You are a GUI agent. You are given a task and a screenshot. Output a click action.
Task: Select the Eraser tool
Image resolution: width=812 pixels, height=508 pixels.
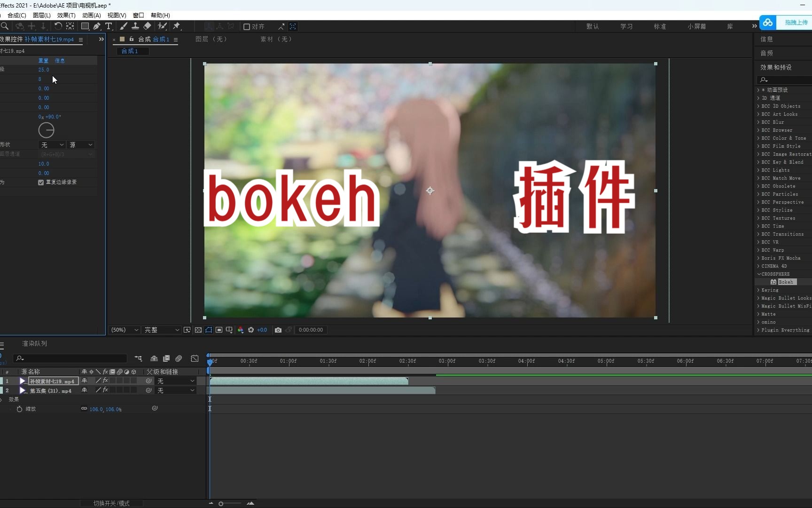[x=147, y=26]
